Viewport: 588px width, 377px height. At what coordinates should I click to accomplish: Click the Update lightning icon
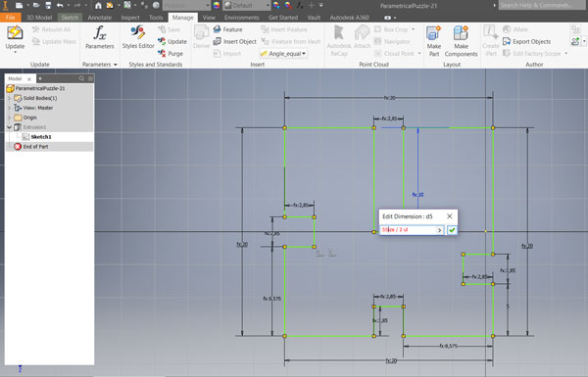(15, 33)
